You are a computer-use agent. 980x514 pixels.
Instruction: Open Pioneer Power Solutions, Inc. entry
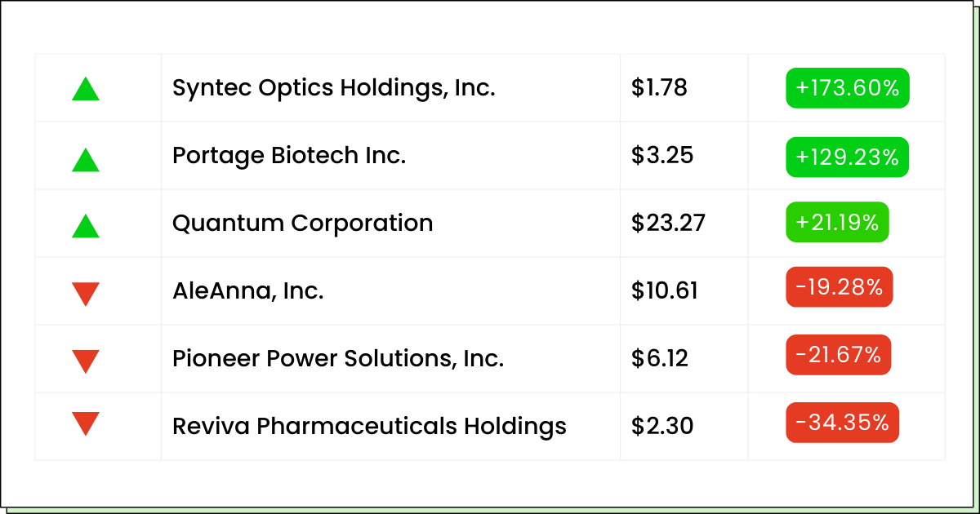338,359
